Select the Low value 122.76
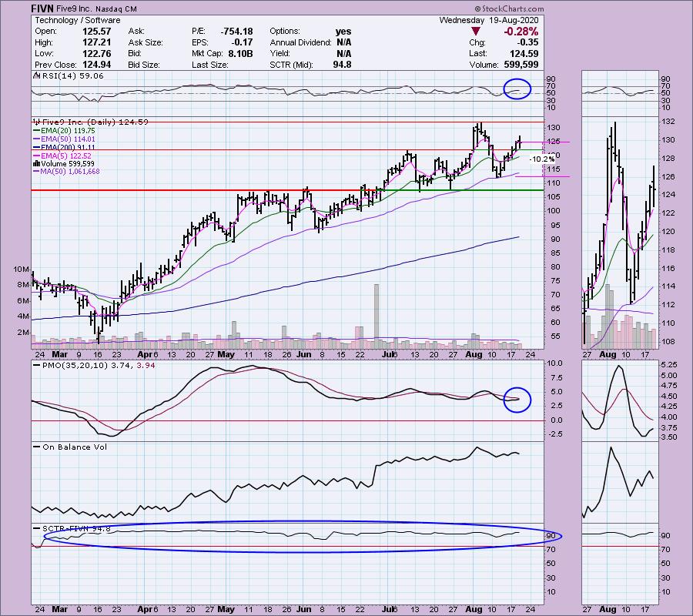The height and width of the screenshot is (616, 693). [x=97, y=53]
